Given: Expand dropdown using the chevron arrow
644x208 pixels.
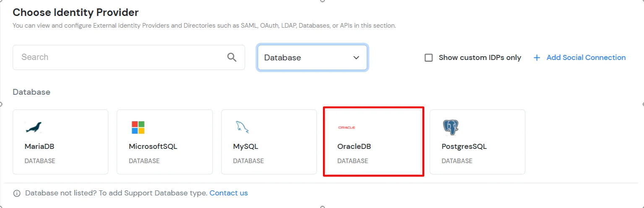Looking at the screenshot, I should (356, 57).
